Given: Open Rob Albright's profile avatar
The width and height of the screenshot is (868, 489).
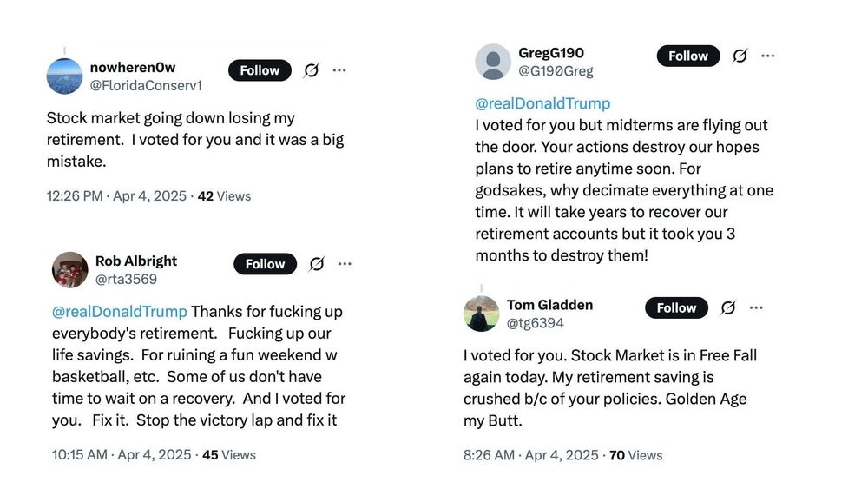Looking at the screenshot, I should pos(70,270).
